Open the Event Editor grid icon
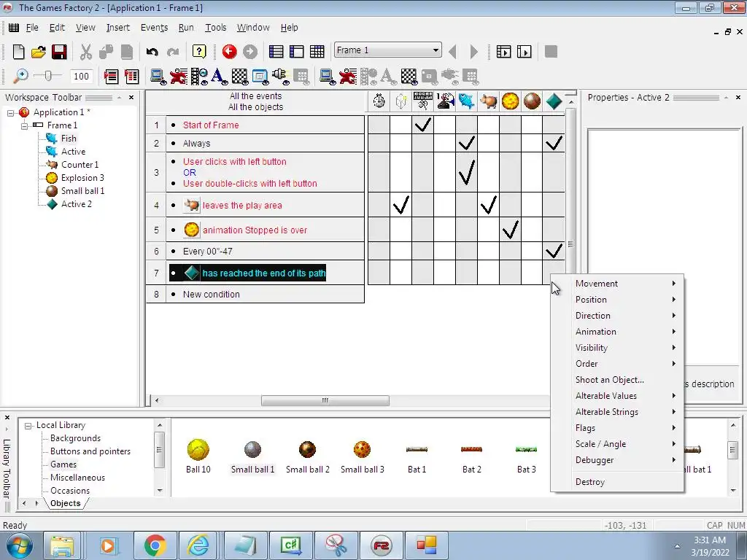The width and height of the screenshot is (747, 560). (x=317, y=52)
